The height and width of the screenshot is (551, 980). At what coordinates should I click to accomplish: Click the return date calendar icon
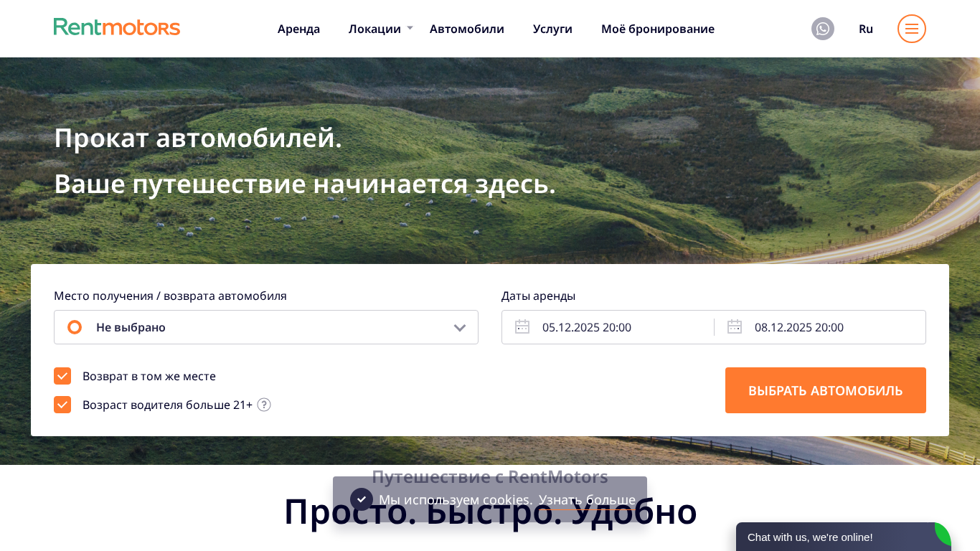[x=735, y=327]
